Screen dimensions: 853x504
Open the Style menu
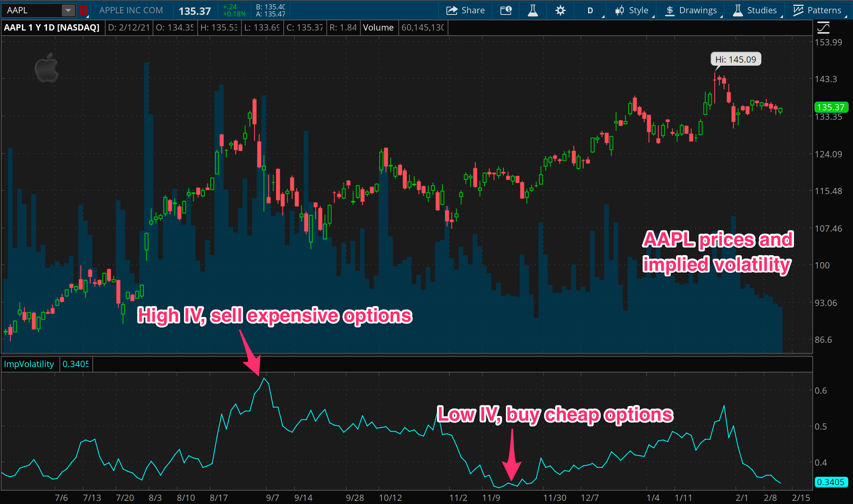(x=632, y=10)
